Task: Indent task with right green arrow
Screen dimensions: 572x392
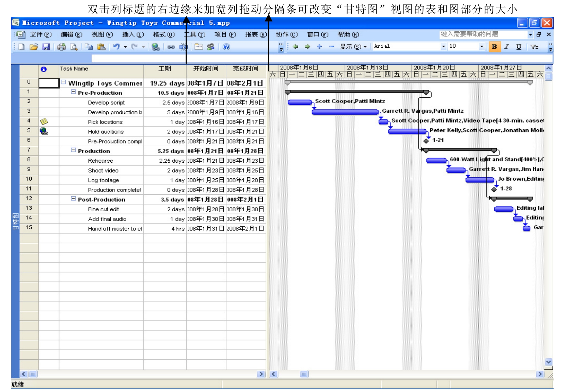Action: point(307,47)
